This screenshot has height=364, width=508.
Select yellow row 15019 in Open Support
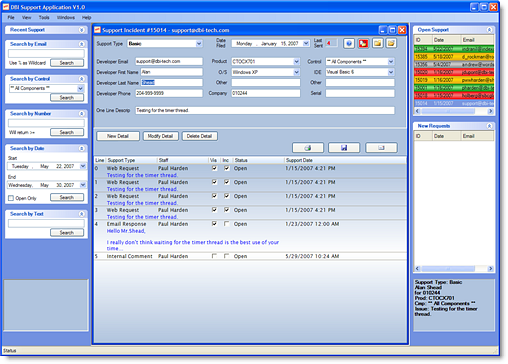click(x=454, y=80)
